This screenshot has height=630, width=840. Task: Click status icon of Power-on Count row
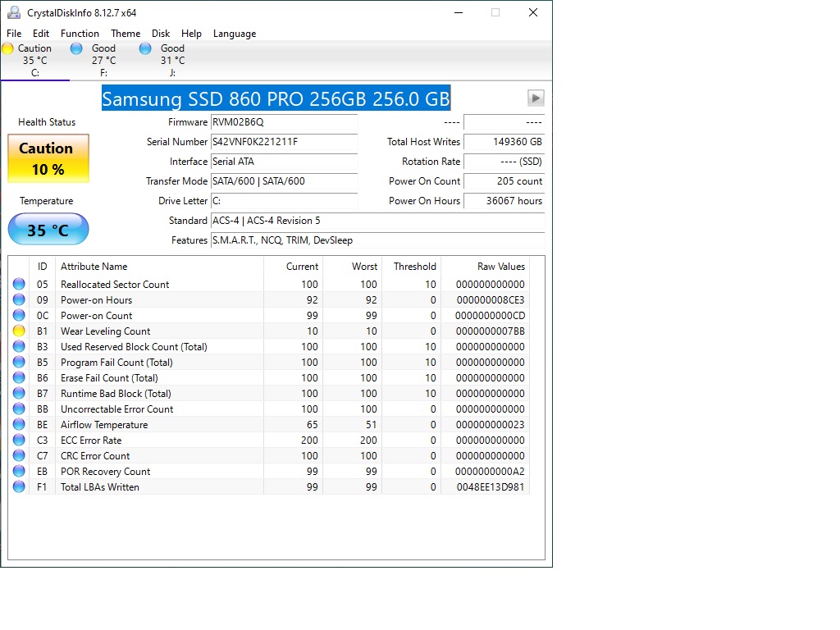tap(19, 315)
